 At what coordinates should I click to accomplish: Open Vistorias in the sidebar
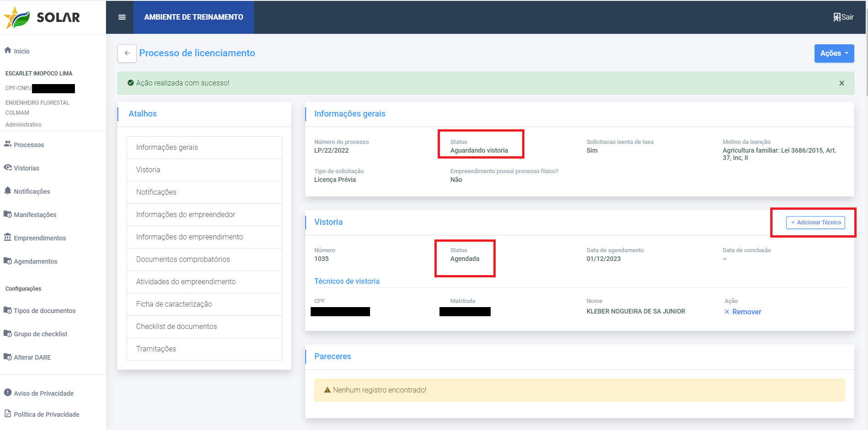point(22,168)
